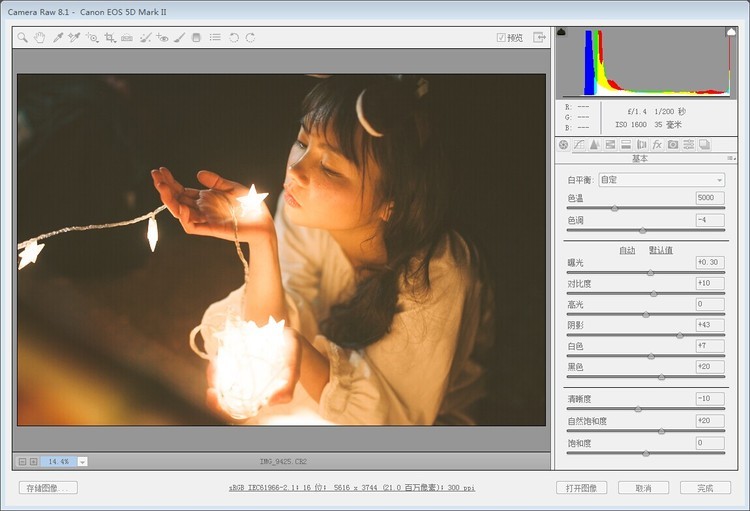The height and width of the screenshot is (511, 750).
Task: Click the 存储图像 button
Action: click(48, 488)
